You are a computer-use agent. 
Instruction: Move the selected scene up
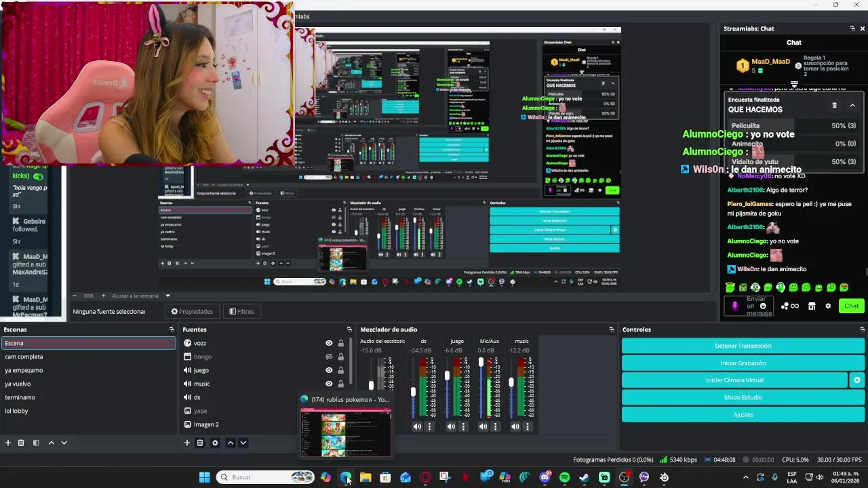point(51,443)
